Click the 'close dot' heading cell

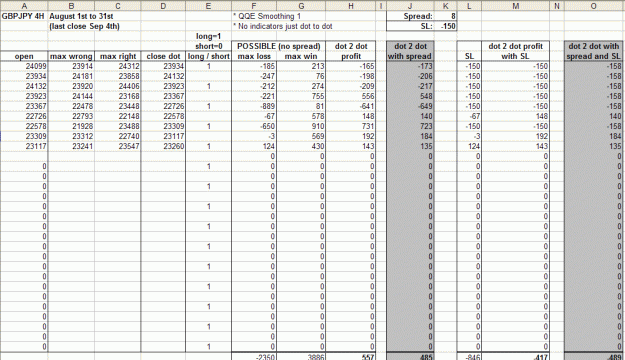click(163, 56)
